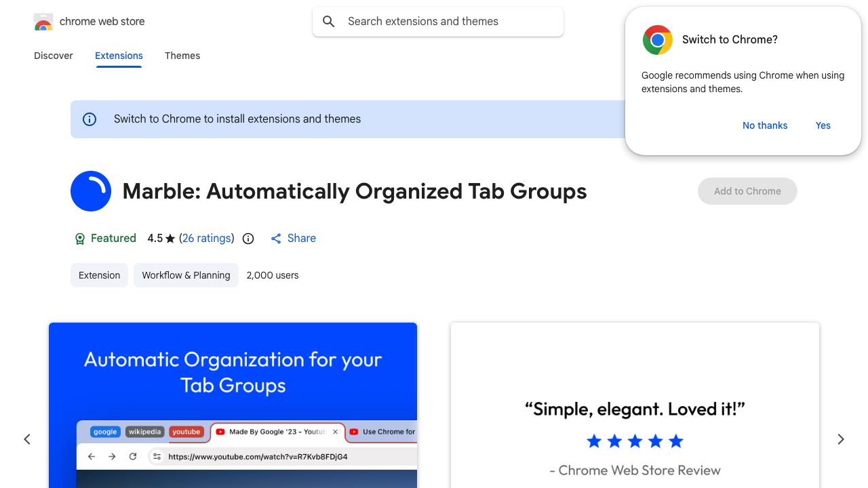
Task: Click the Marble extension blue logo
Action: tap(91, 191)
